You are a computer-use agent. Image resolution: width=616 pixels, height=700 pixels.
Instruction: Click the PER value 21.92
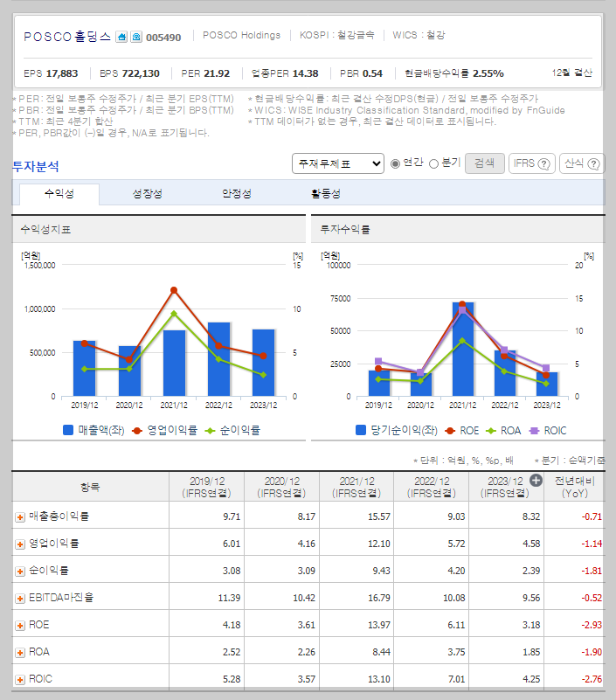point(215,73)
